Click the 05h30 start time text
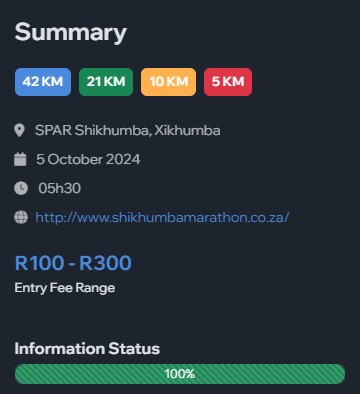Image resolution: width=360 pixels, height=394 pixels. [59, 188]
